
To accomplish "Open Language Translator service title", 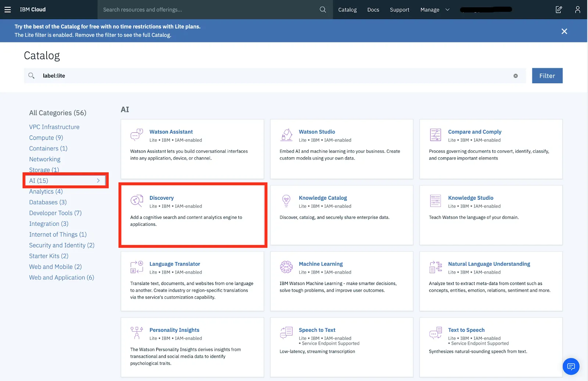I will [175, 264].
